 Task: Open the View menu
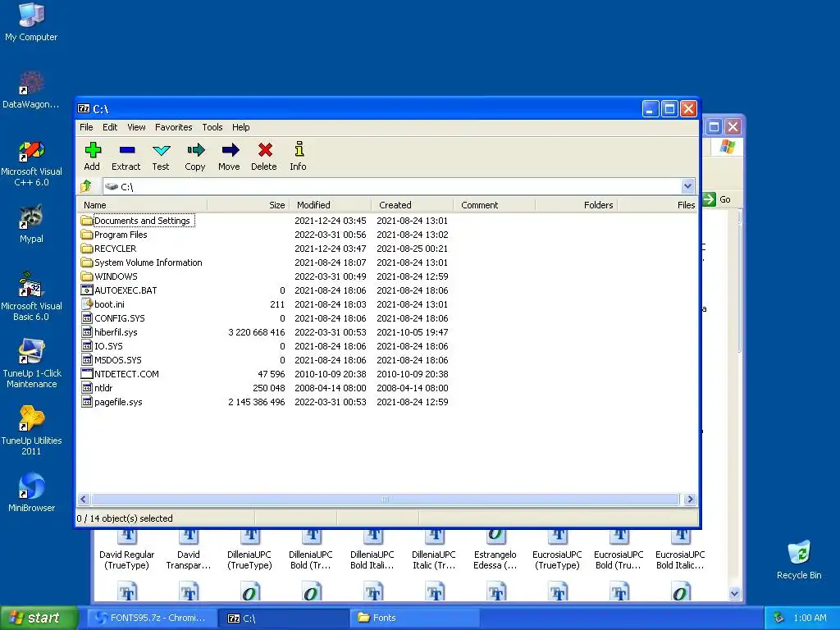(x=136, y=127)
